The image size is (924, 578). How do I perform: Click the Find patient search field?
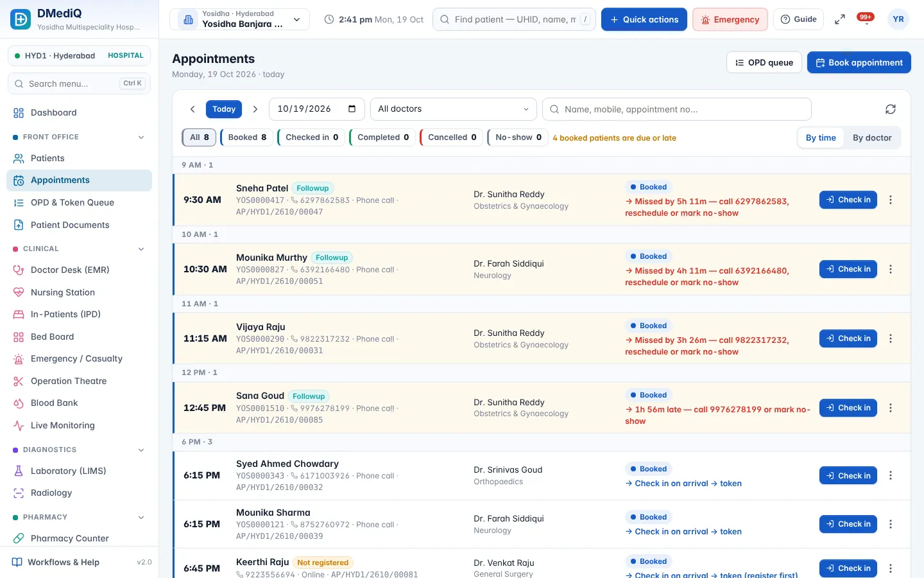pyautogui.click(x=515, y=19)
